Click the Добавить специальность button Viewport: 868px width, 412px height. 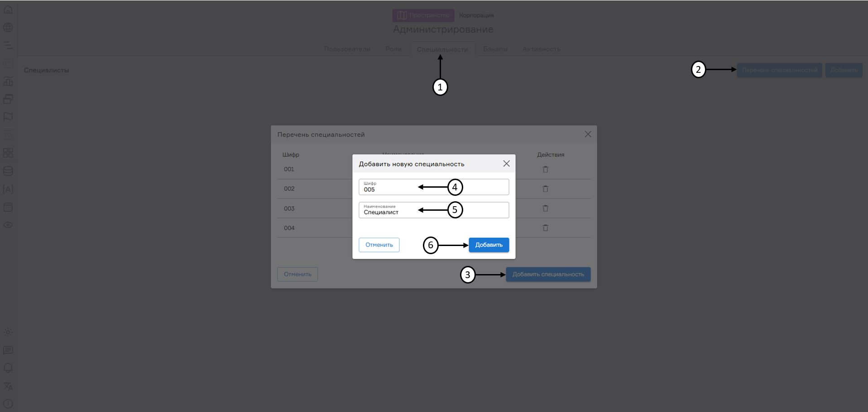(x=548, y=274)
